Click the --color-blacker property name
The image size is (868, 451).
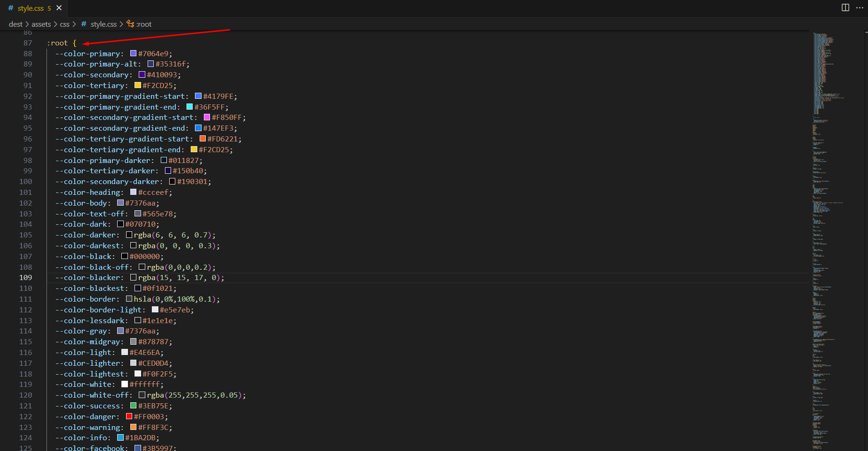click(x=88, y=277)
